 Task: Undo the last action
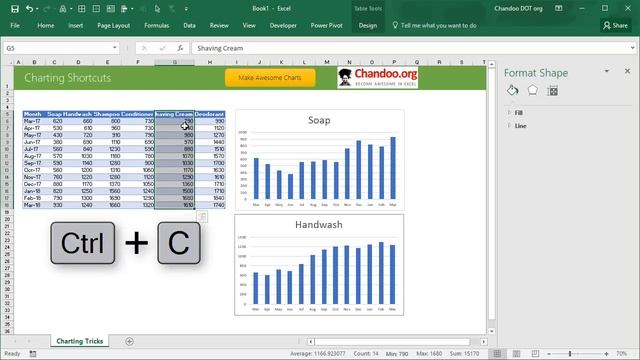pyautogui.click(x=29, y=9)
